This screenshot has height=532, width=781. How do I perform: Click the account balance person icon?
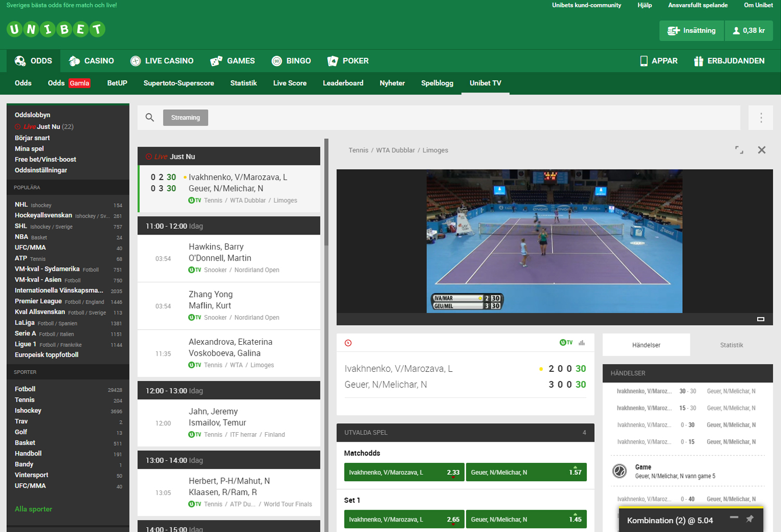click(x=737, y=30)
